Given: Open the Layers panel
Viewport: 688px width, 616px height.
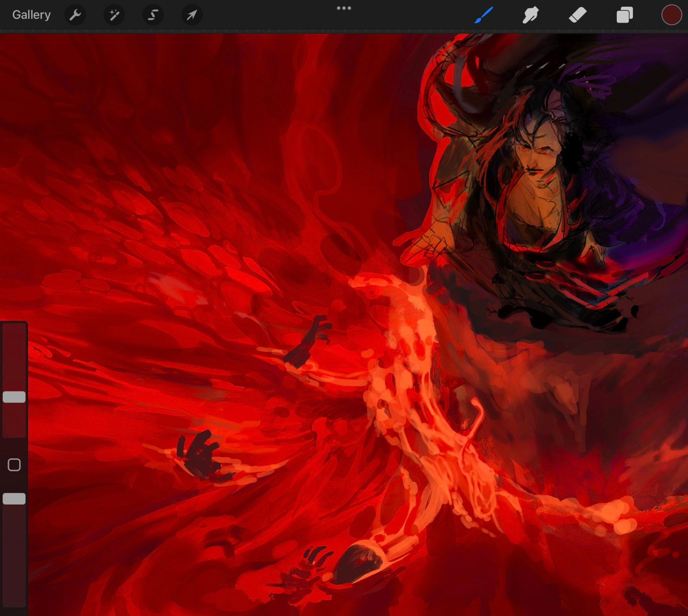Looking at the screenshot, I should pyautogui.click(x=625, y=15).
